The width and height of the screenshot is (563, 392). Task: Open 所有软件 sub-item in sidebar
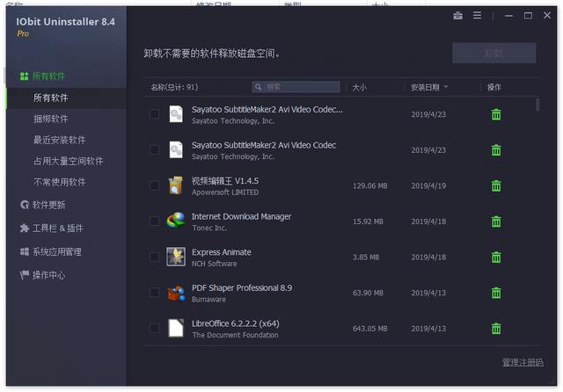tap(67, 98)
